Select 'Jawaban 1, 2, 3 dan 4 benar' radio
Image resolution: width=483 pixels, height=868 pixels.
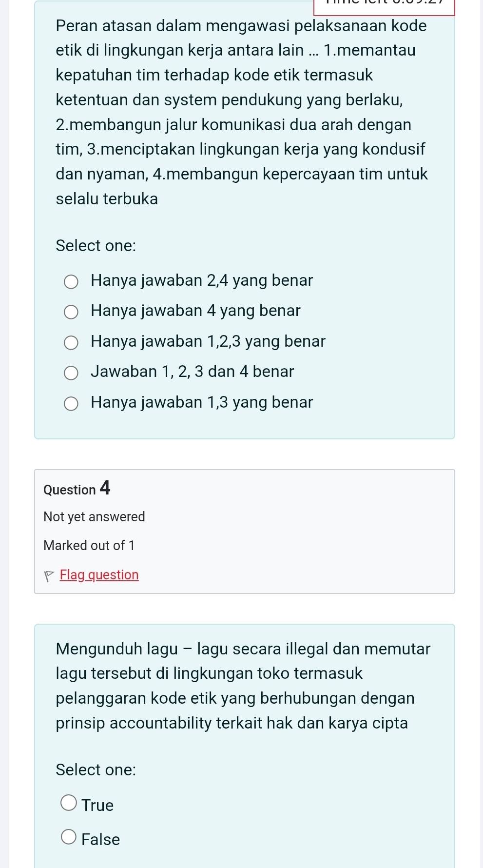71,373
